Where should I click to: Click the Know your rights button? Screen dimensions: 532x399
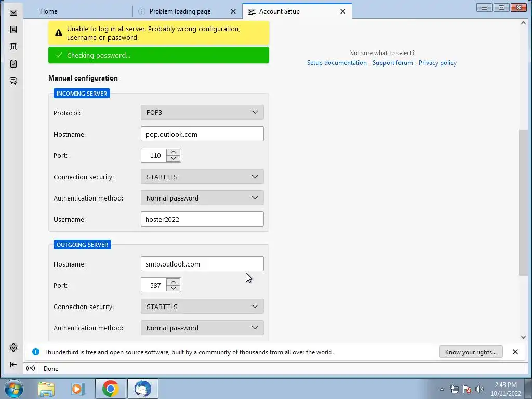pos(471,352)
